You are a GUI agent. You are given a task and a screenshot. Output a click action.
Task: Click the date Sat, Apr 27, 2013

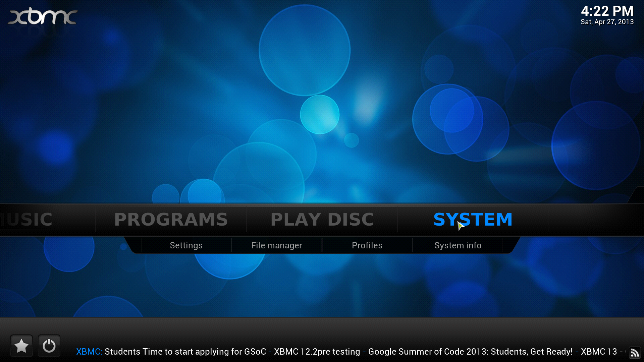607,22
